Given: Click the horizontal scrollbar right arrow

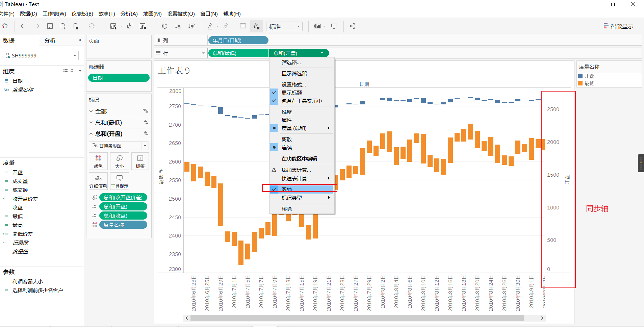Looking at the screenshot, I should pyautogui.click(x=542, y=318).
